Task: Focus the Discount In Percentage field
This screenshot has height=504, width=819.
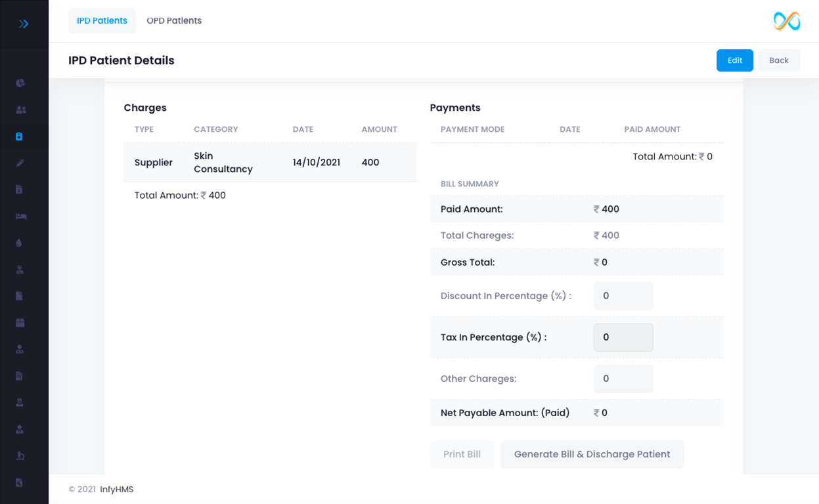Action: (x=623, y=296)
